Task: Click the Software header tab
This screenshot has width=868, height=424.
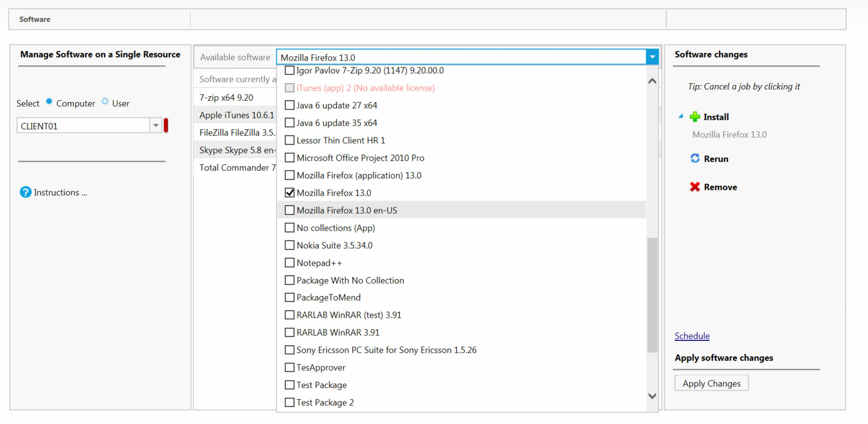Action: coord(35,19)
